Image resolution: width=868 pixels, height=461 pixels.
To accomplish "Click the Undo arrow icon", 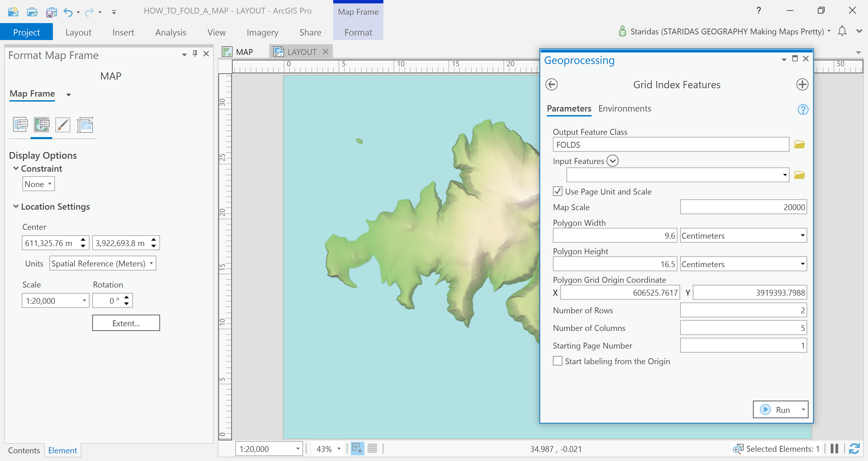I will tap(68, 12).
